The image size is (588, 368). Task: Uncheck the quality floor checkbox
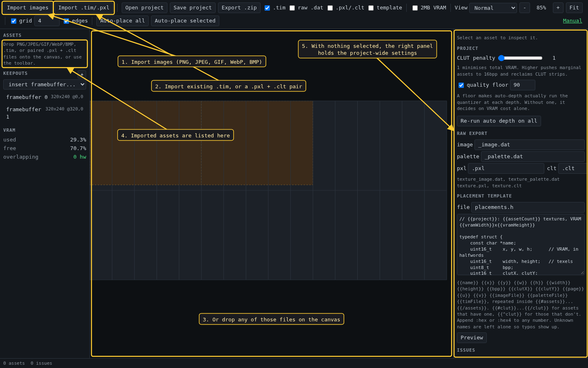461,85
